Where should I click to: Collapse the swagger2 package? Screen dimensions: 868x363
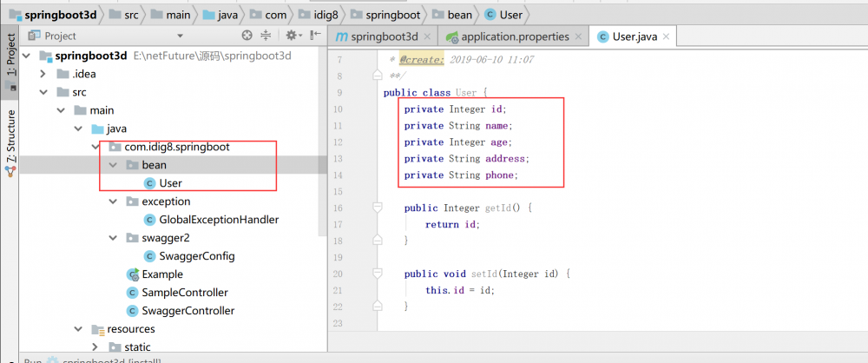pyautogui.click(x=114, y=238)
